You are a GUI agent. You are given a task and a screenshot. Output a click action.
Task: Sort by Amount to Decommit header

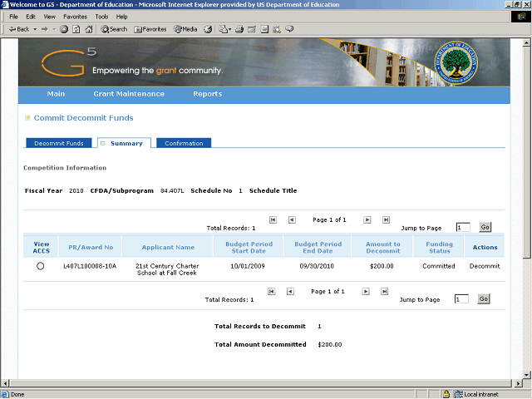(383, 248)
